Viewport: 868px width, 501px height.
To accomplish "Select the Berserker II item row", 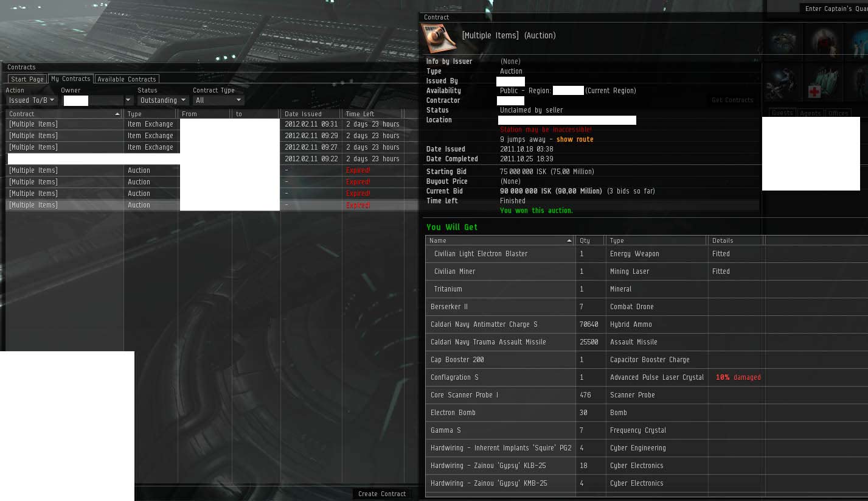I will (x=647, y=307).
